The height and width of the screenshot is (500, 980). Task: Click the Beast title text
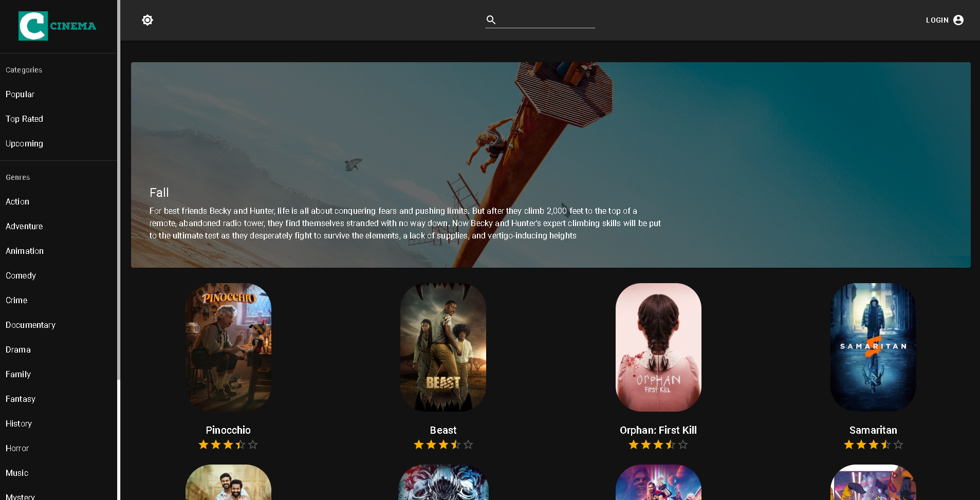[443, 430]
